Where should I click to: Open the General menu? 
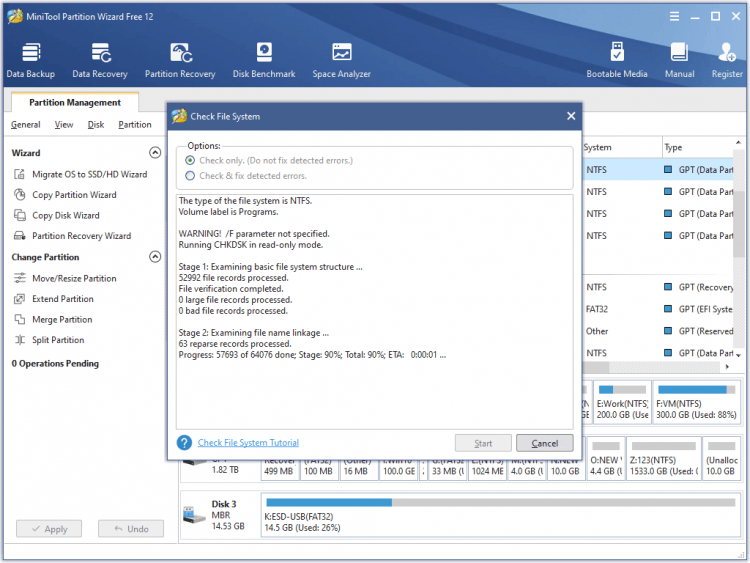click(x=25, y=124)
